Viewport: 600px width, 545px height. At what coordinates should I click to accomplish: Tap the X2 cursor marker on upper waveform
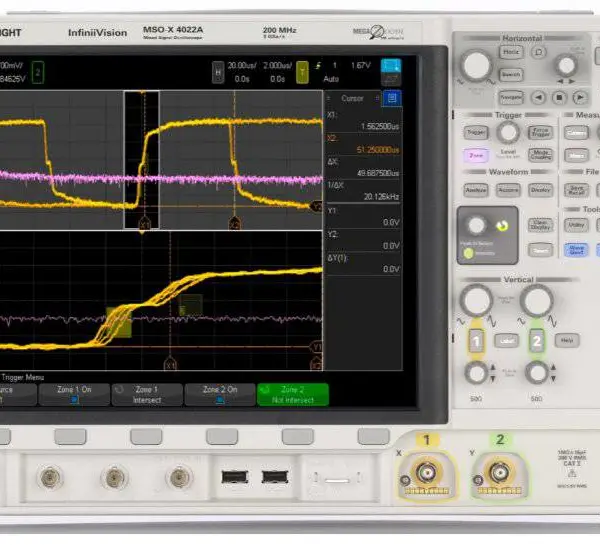pyautogui.click(x=234, y=224)
